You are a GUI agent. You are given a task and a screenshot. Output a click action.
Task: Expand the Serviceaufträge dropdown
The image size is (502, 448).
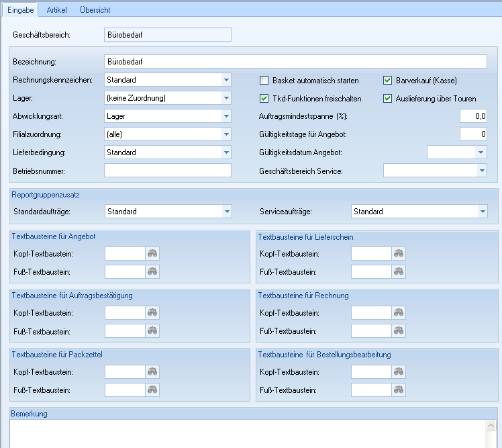(x=482, y=212)
